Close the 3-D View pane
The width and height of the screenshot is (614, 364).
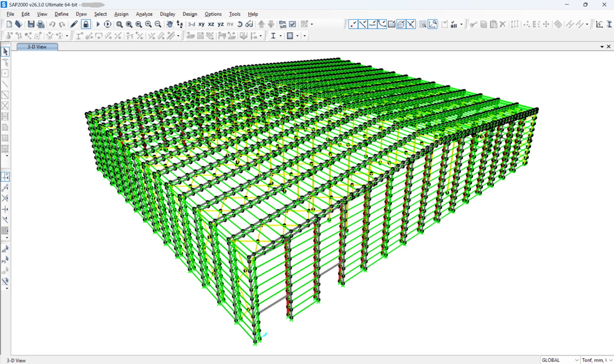coord(609,46)
